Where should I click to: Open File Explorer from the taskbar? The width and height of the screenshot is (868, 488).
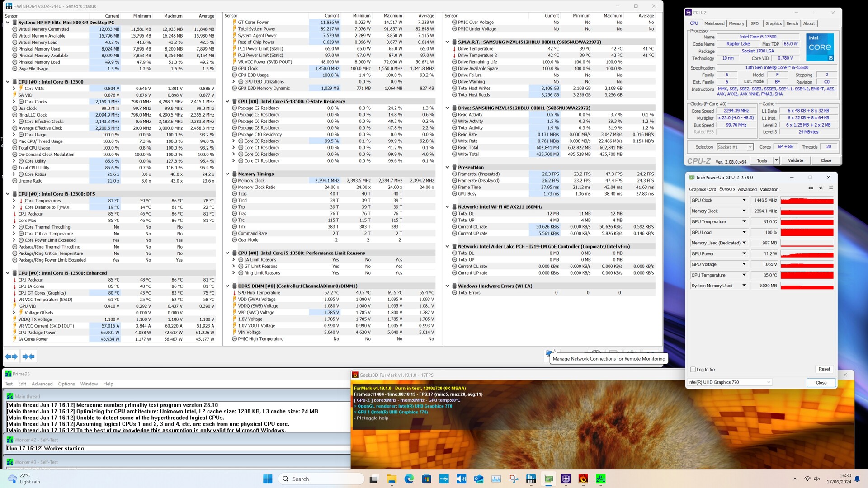point(392,479)
